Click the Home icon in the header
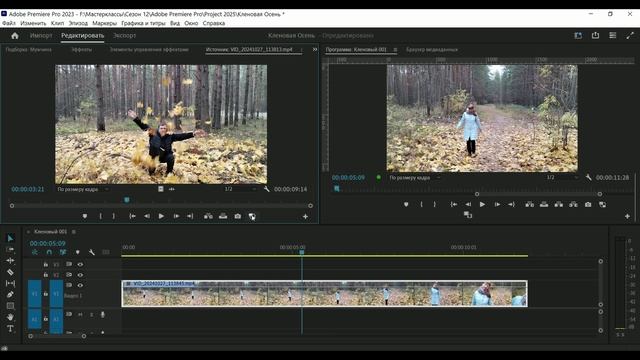Viewport: 640px width, 360px height. coord(15,36)
